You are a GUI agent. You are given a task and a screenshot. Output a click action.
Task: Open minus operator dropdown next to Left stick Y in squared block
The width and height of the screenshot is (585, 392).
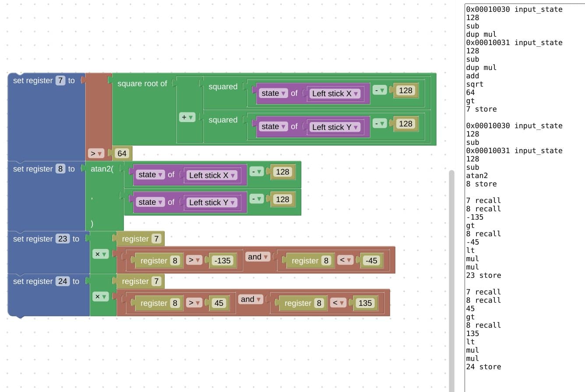click(x=380, y=124)
